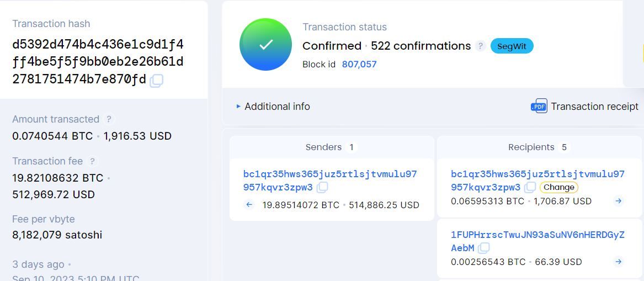The width and height of the screenshot is (644, 281).
Task: Click the SegWit badge
Action: [512, 46]
